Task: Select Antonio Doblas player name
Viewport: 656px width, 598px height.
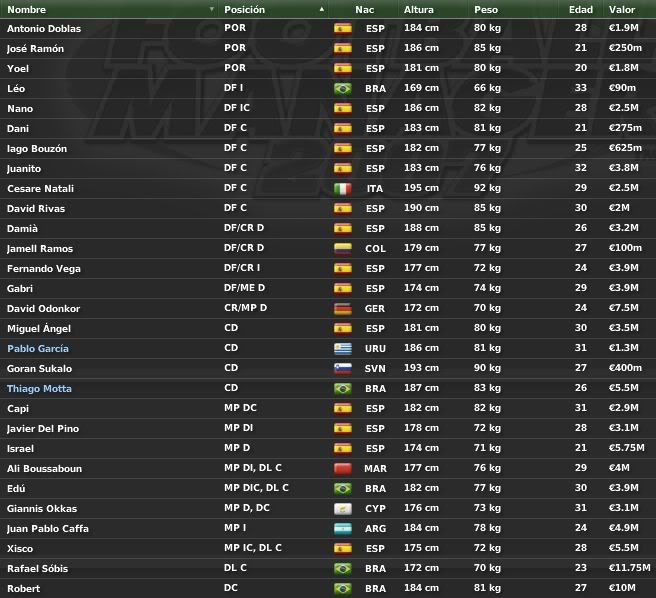Action: tap(44, 28)
